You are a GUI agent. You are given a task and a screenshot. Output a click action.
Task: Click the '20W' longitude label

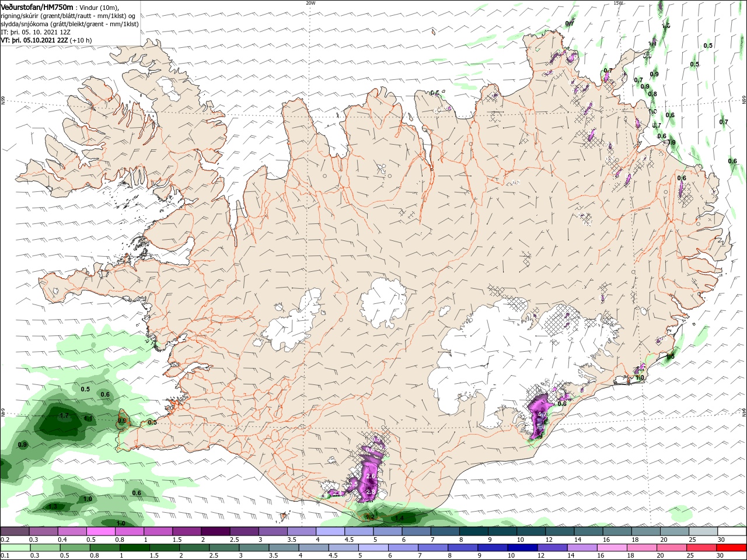310,3
